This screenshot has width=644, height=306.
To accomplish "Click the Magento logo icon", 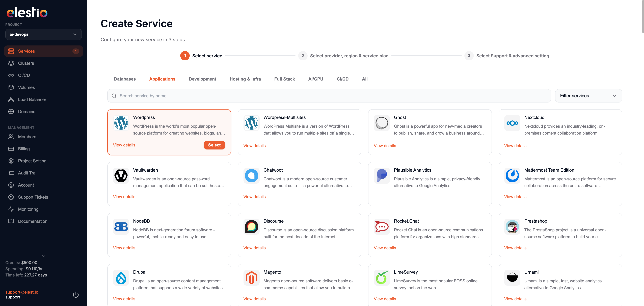I will 251,278.
